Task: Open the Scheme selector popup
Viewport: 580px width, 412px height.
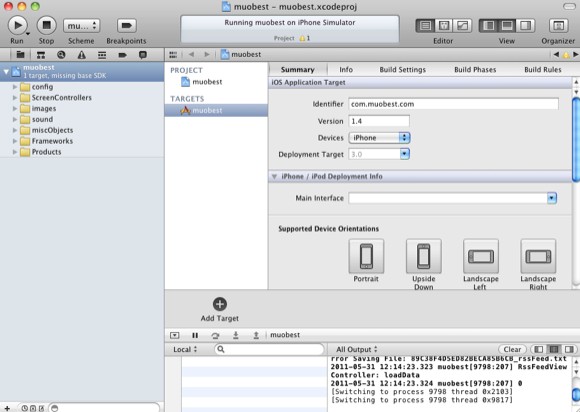Action: tap(81, 26)
